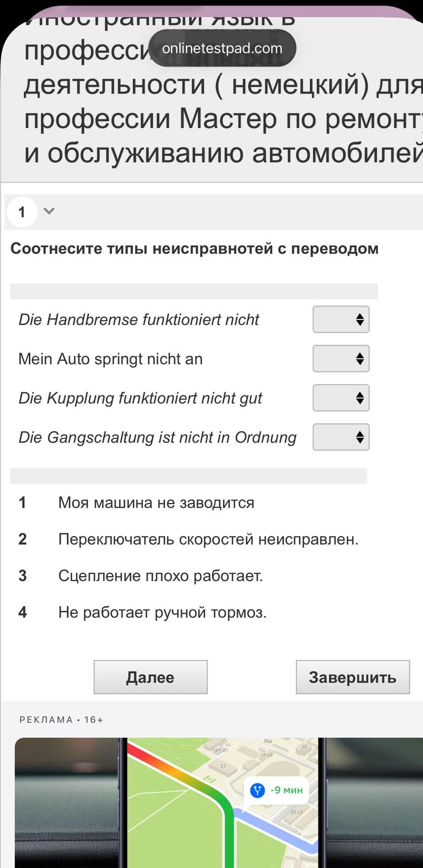The width and height of the screenshot is (423, 868).
Task: Tap the onlinetestpad.com address pill
Action: (222, 48)
